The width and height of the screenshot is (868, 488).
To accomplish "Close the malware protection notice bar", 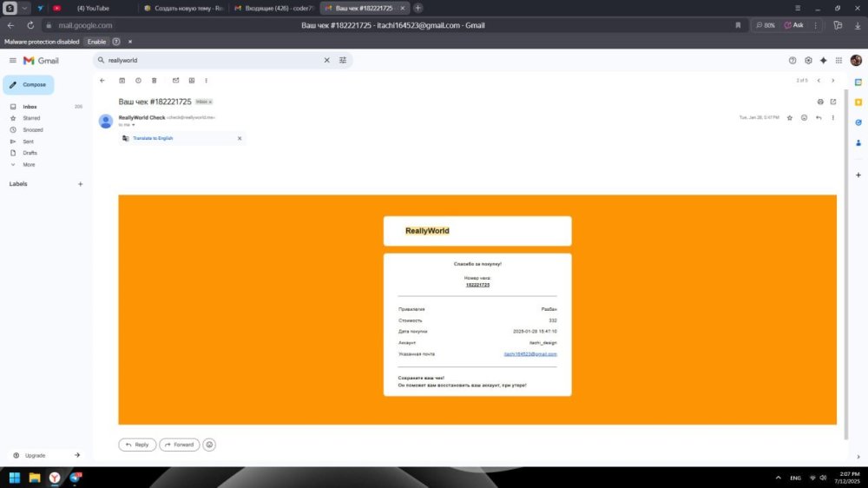I will (130, 42).
